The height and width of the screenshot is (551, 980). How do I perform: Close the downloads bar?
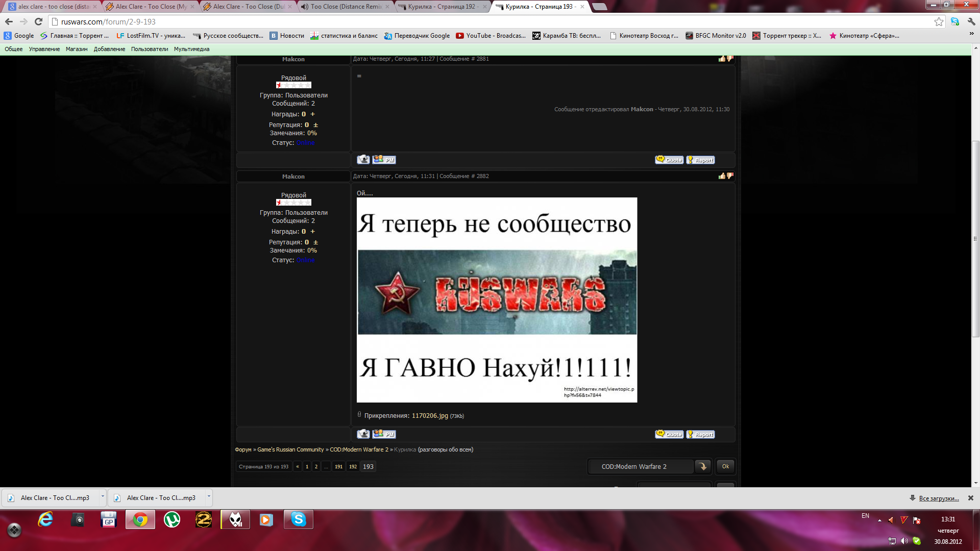(971, 498)
